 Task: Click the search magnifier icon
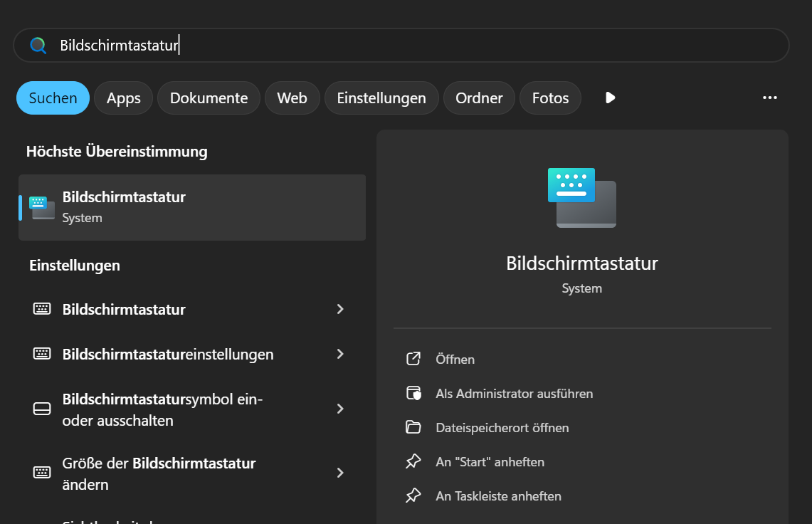pos(38,46)
